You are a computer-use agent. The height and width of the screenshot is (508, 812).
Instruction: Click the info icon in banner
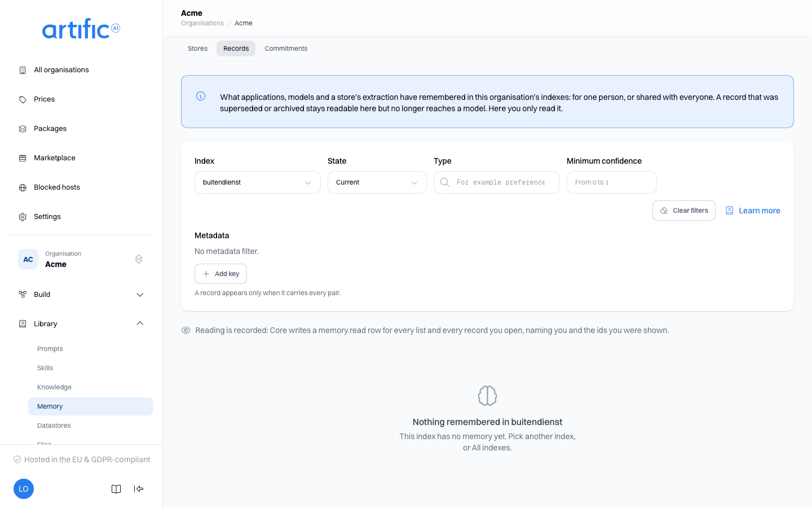(201, 96)
